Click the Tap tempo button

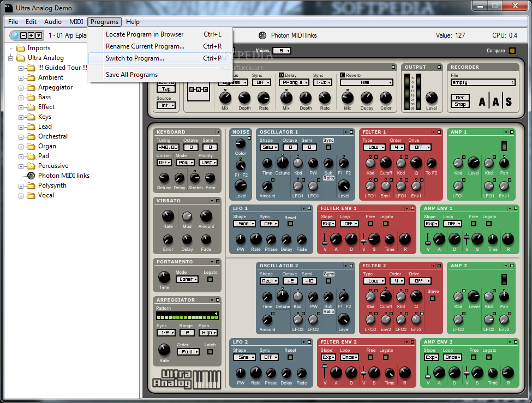tap(166, 89)
